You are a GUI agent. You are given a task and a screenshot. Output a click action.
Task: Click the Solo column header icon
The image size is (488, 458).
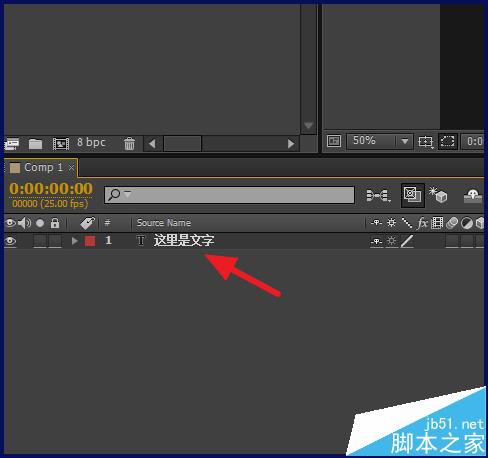coord(40,223)
